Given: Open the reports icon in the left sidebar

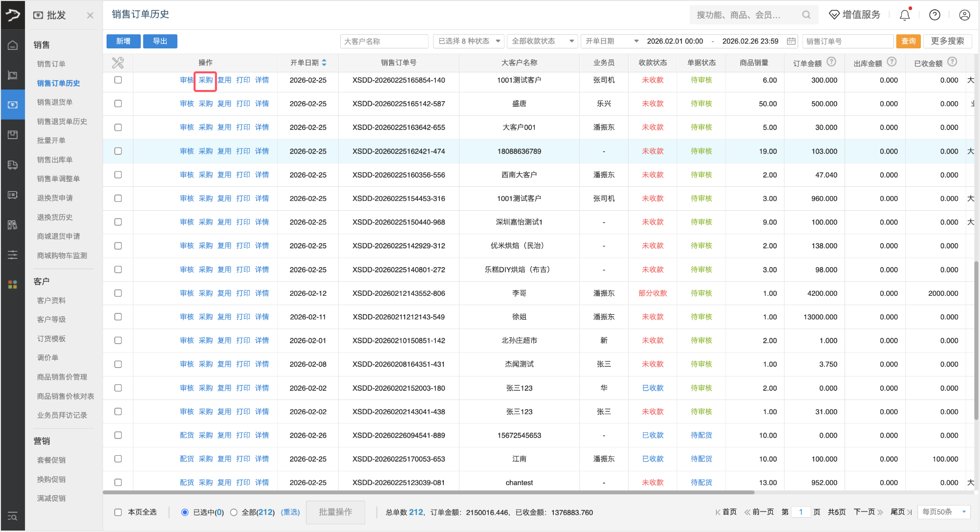Looking at the screenshot, I should pos(12,224).
